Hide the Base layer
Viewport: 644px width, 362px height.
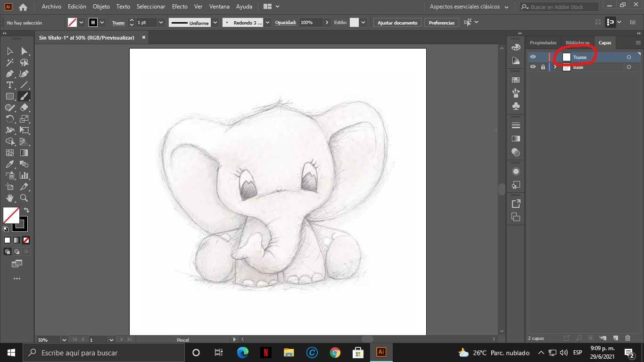coord(533,67)
